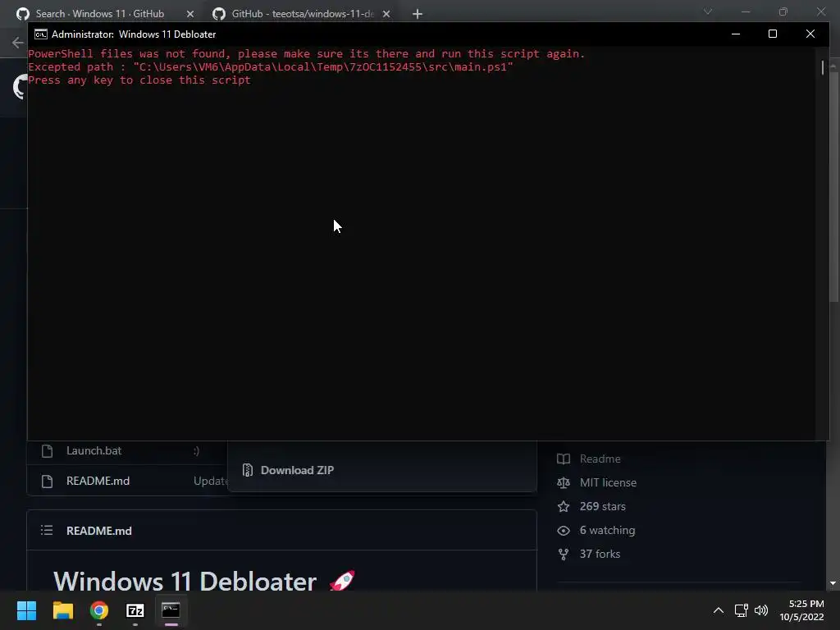Image resolution: width=840 pixels, height=630 pixels.
Task: Close the Search Windows 11 GitHub tab
Action: tap(190, 14)
